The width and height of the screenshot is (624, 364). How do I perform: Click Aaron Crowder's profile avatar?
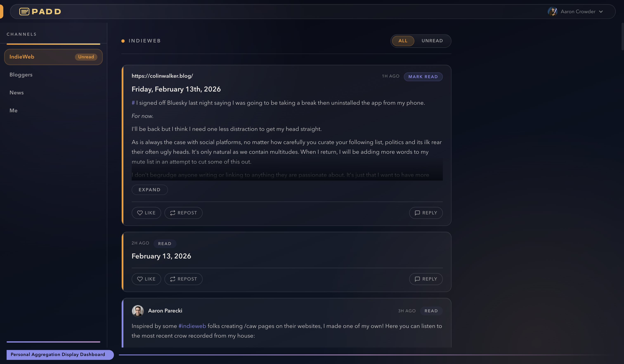[552, 12]
